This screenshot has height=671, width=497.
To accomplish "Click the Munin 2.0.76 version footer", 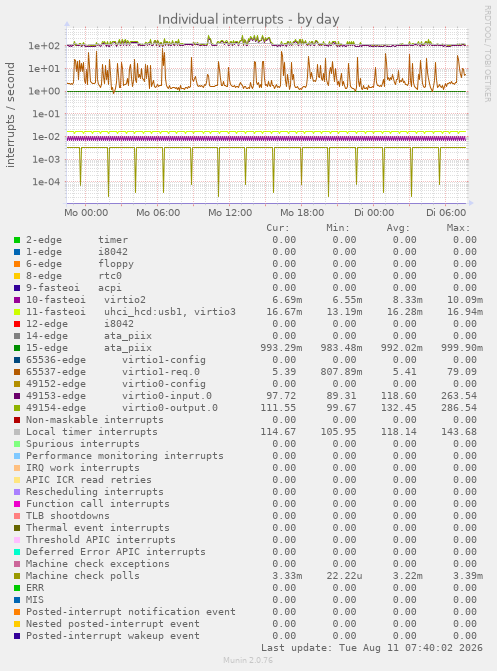I will pos(248,660).
